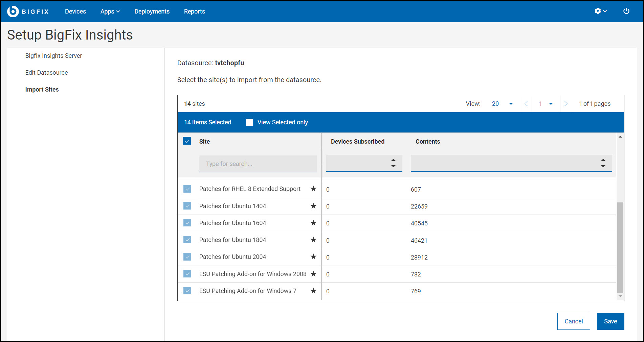Click the BigFix logo icon
The image size is (644, 342).
[13, 11]
